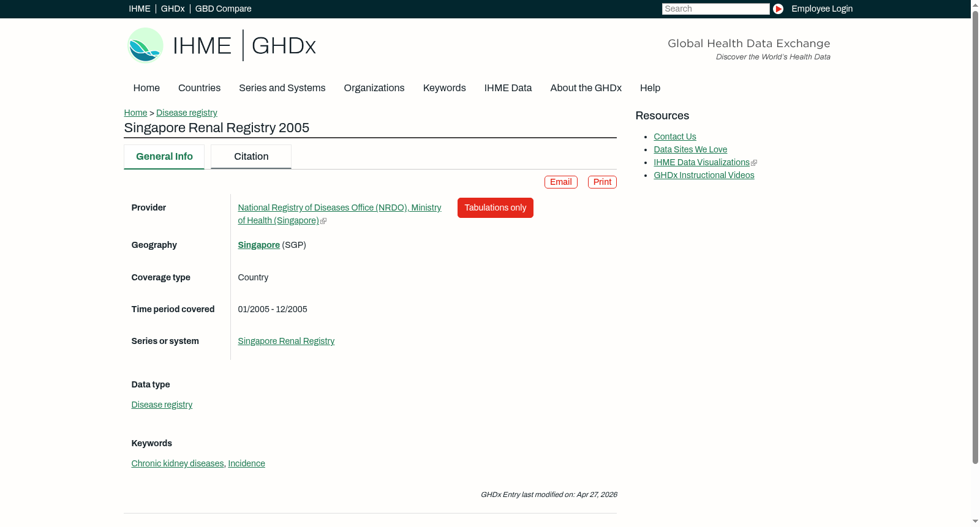Open the GHDx link in top bar

point(173,9)
